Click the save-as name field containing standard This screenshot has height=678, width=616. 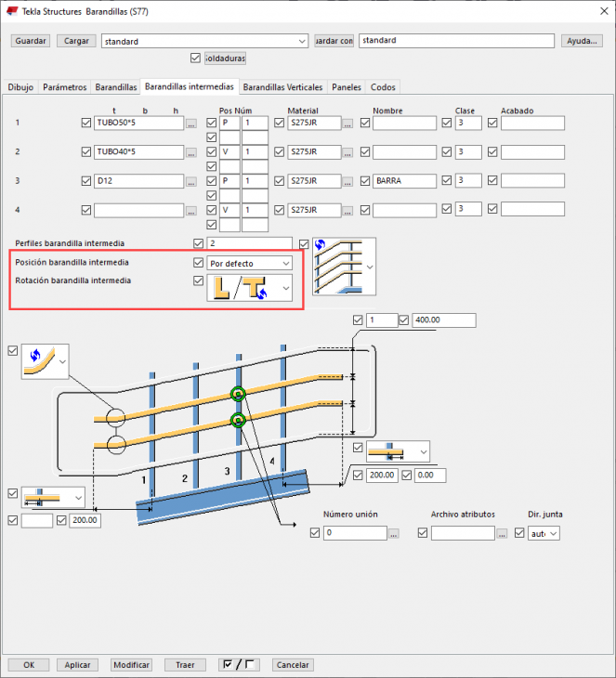pyautogui.click(x=456, y=41)
